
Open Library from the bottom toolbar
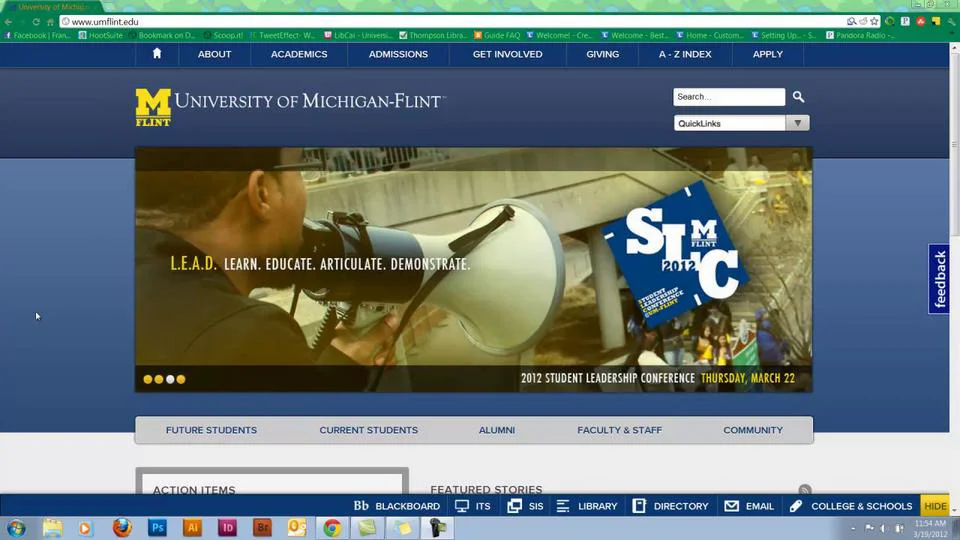tap(587, 506)
